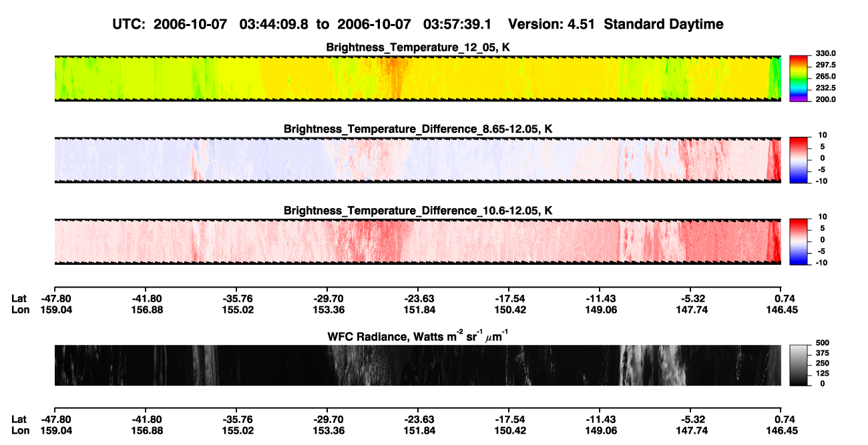Image resolution: width=868 pixels, height=445 pixels.
Task: Click latitude -35.76 on axis above WFC panel
Action: (236, 298)
